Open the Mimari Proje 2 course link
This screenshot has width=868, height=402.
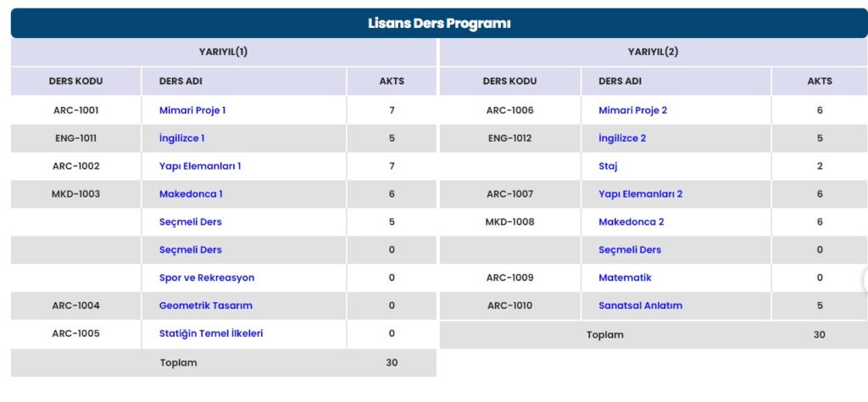tap(632, 110)
